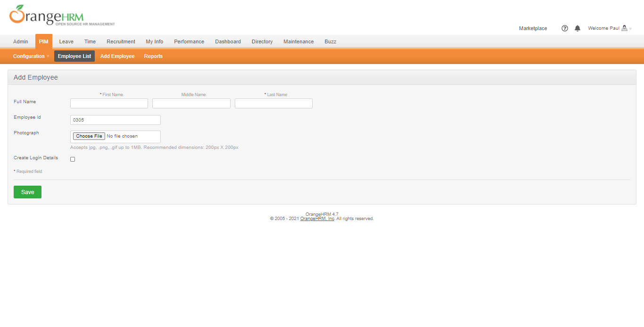Expand the Configuration submenu
644x327 pixels.
click(x=31, y=56)
